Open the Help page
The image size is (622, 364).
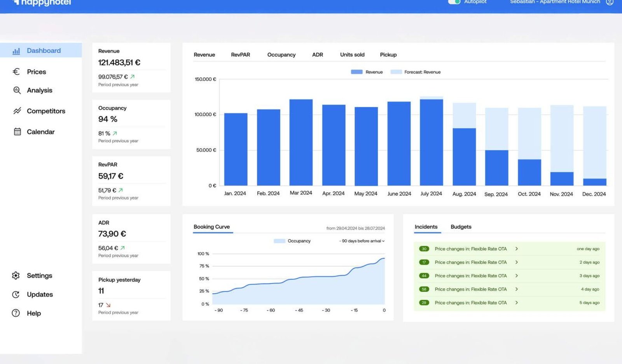click(x=34, y=313)
